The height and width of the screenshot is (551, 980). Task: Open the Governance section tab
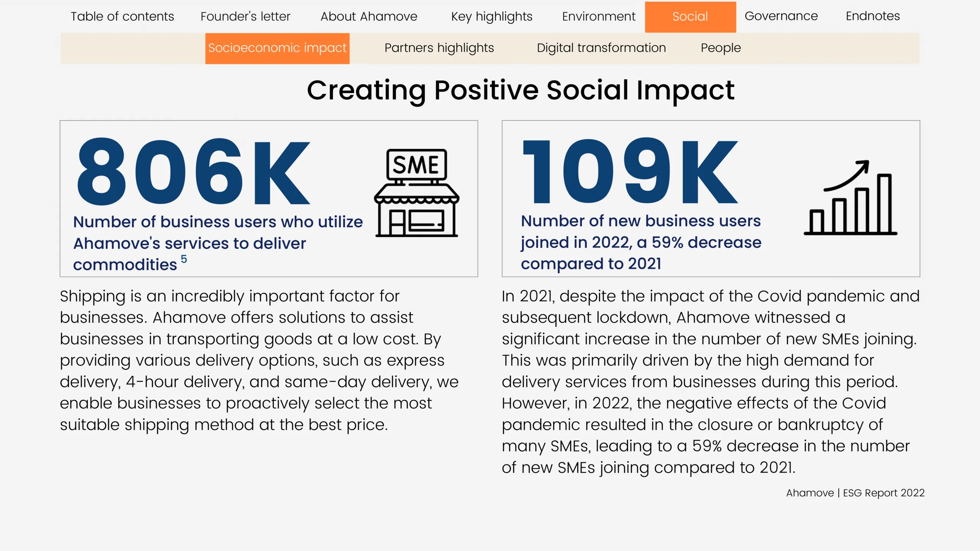(781, 16)
